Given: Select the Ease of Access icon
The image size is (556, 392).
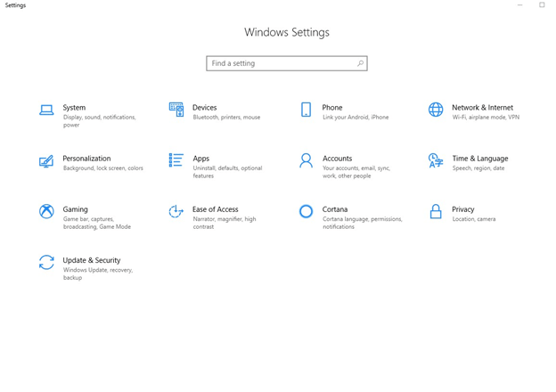Looking at the screenshot, I should (176, 211).
